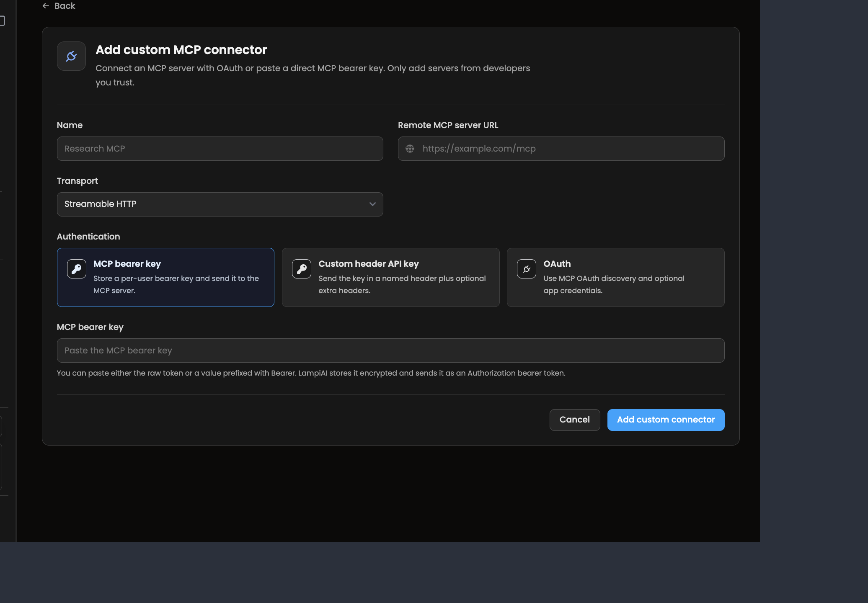This screenshot has height=603, width=868.
Task: Expand the Transport chevron arrow
Action: (x=372, y=204)
